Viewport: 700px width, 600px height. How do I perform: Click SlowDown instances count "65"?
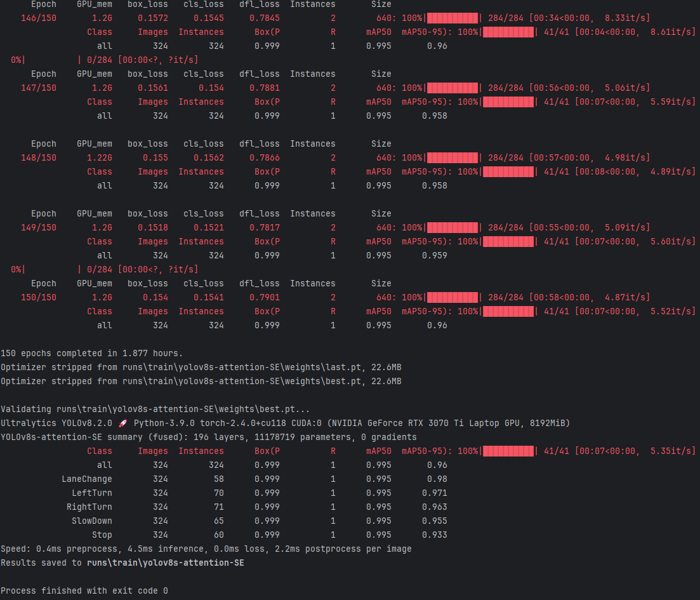pos(219,521)
